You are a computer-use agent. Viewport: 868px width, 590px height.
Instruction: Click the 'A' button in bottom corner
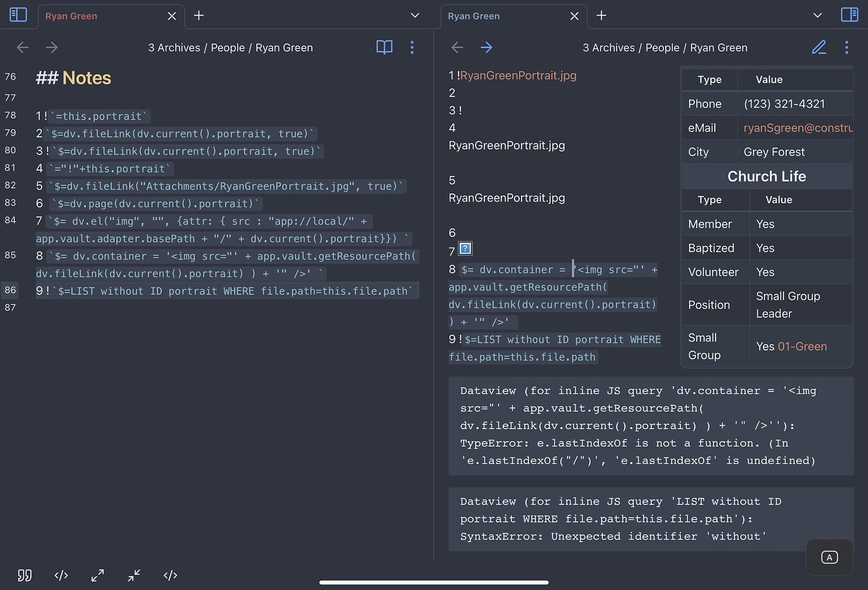click(829, 557)
